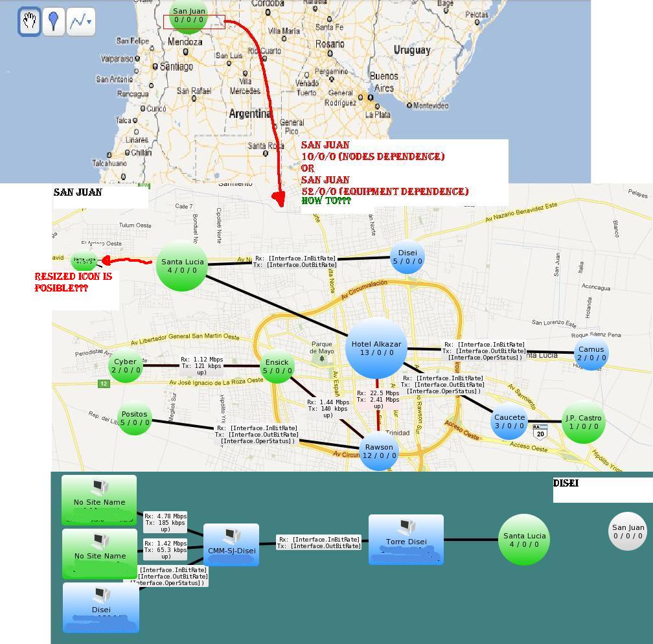Click Santa Lucia–Disei link bitrate label

tap(295, 262)
